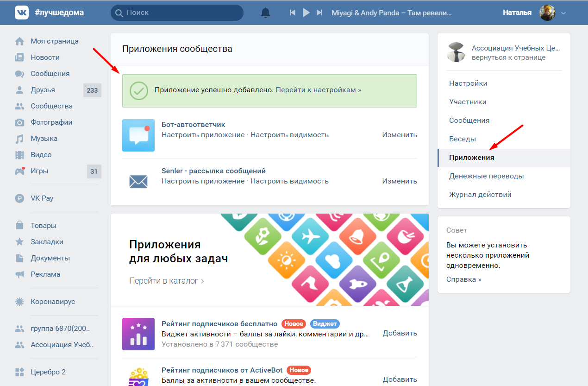588x386 pixels.
Task: Click Настроить видимость for Бот-автоответчик
Action: point(289,135)
